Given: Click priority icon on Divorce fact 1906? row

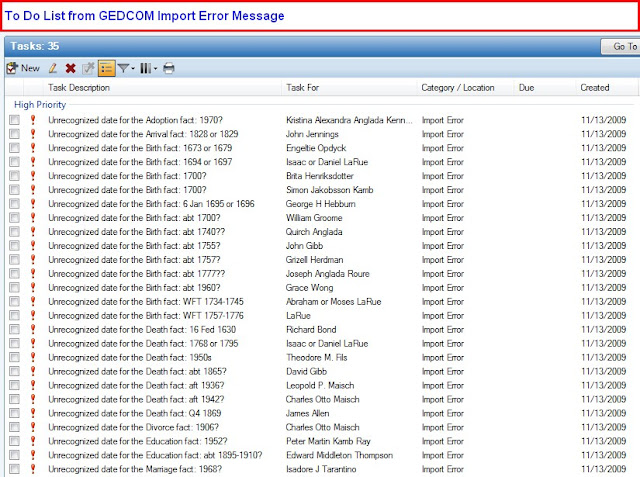Looking at the screenshot, I should coord(33,427).
